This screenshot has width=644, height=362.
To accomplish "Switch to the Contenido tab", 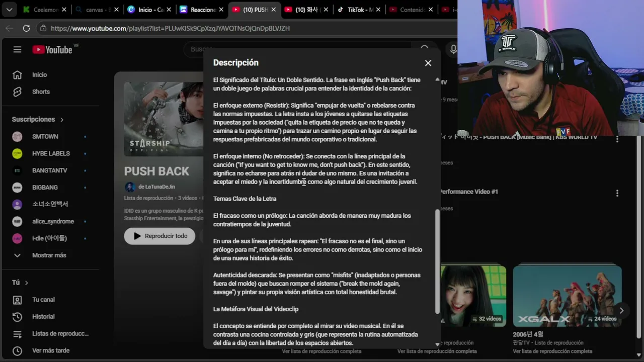I will click(411, 10).
